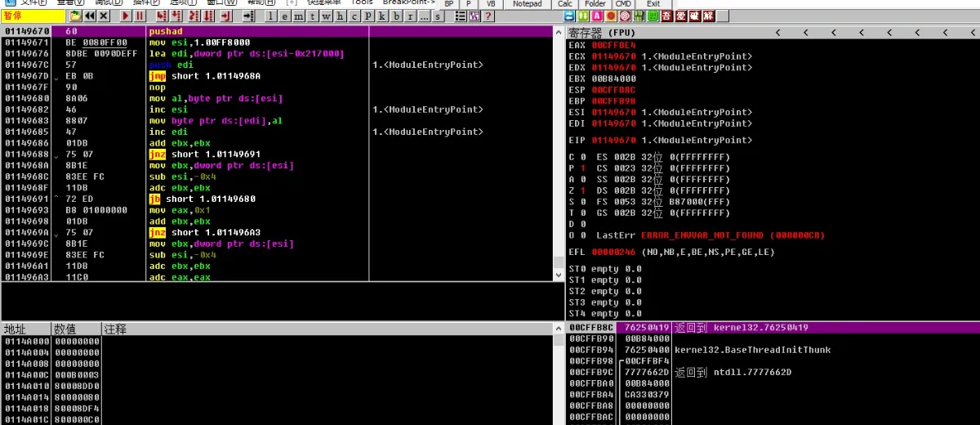Viewport: 980px width, 425px height.
Task: Click the BP shortcut button
Action: click(449, 4)
